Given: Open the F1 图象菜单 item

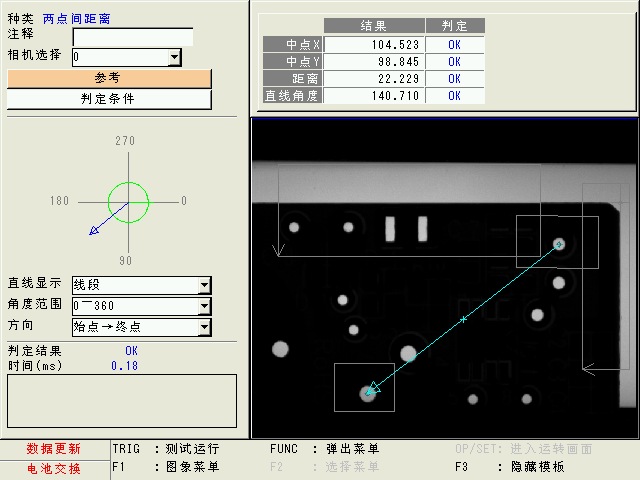Looking at the screenshot, I should click(x=166, y=467).
